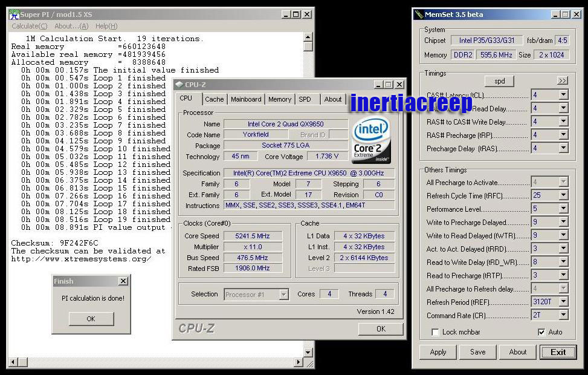Viewport: 588px width, 375px height.
Task: Close the MemSet 3.5 beta window
Action: [x=577, y=15]
